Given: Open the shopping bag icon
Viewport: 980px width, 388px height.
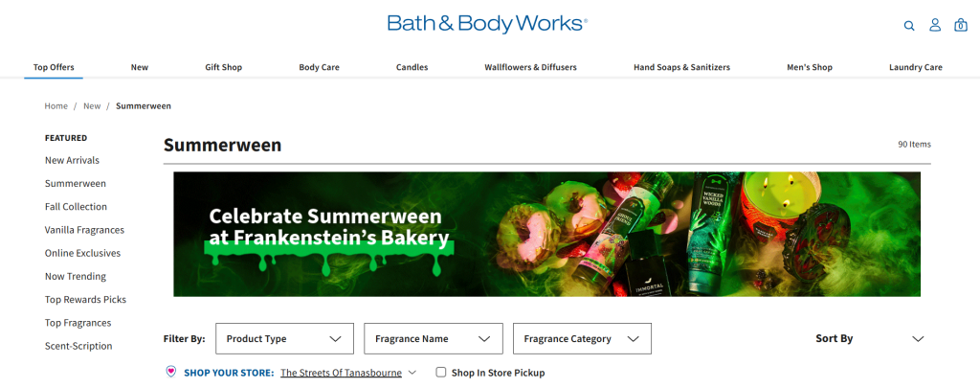Looking at the screenshot, I should click(961, 25).
